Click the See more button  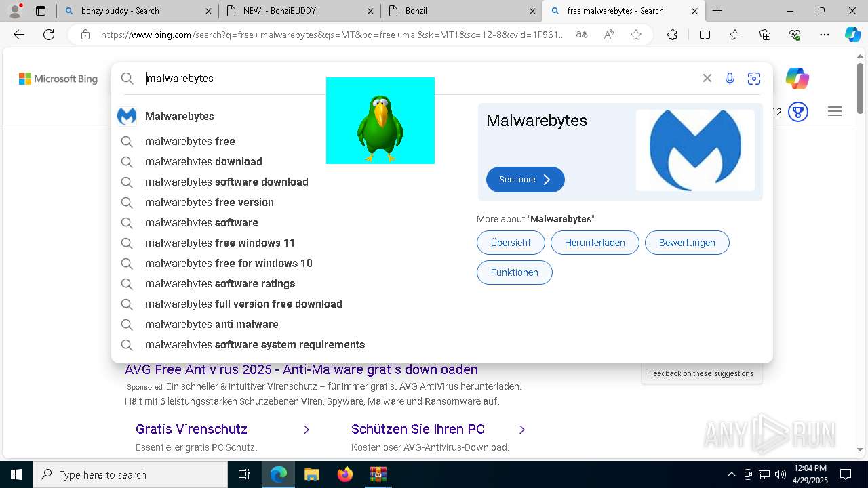coord(525,180)
